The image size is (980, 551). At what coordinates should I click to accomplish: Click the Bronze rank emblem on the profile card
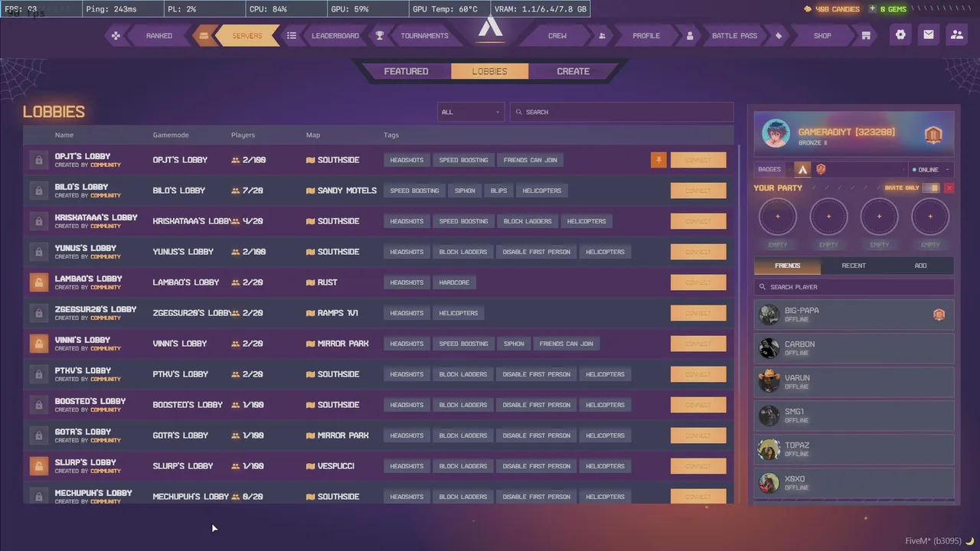pos(933,135)
